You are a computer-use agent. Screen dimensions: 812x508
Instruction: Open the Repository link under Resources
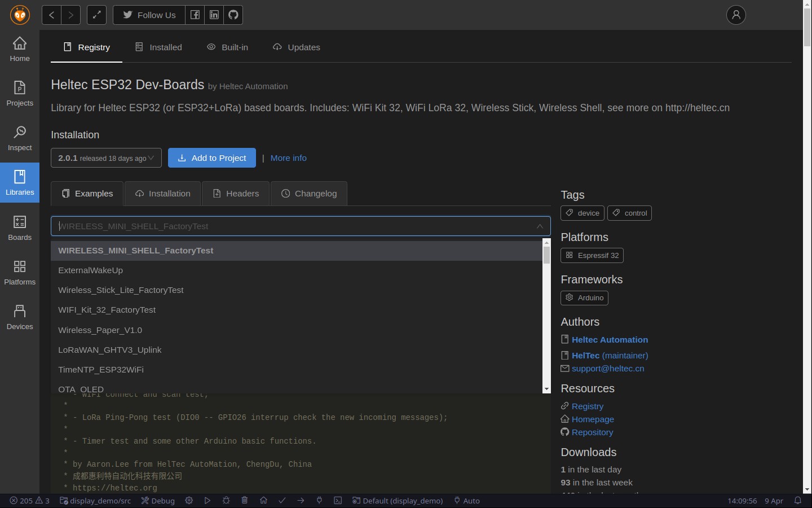coord(592,432)
